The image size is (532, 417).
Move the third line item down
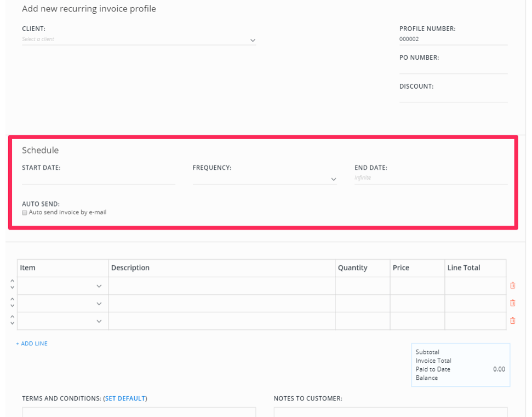pos(12,323)
